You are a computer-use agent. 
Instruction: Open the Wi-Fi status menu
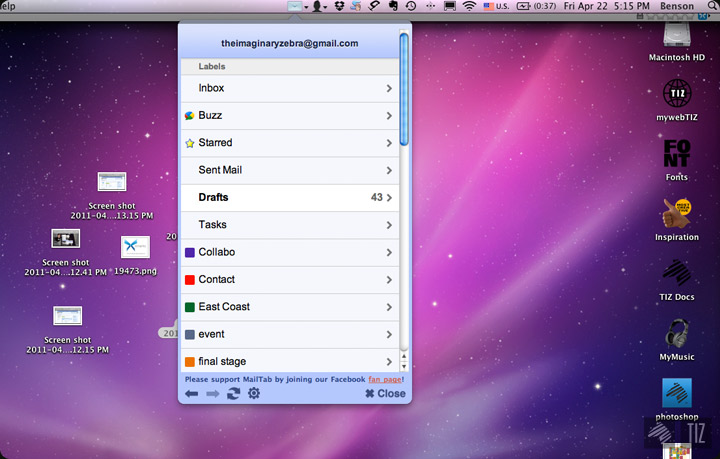(x=469, y=6)
